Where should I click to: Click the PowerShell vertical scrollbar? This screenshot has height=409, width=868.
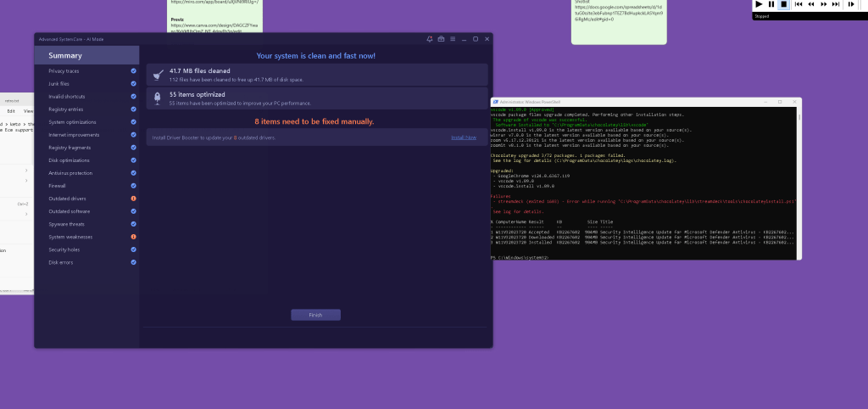798,183
